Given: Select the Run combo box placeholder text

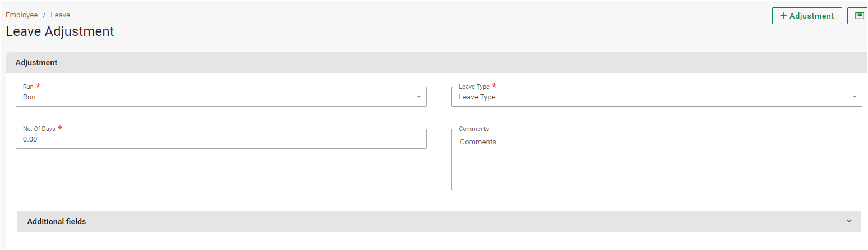Looking at the screenshot, I should (x=29, y=97).
